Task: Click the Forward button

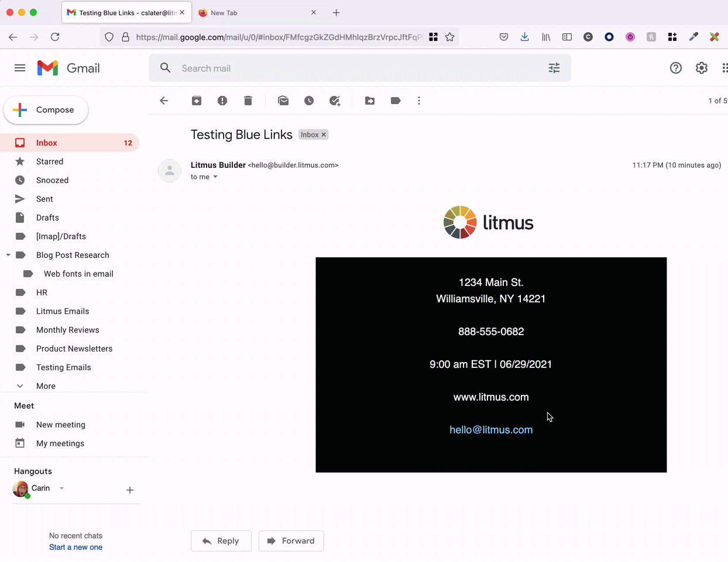Action: [291, 541]
